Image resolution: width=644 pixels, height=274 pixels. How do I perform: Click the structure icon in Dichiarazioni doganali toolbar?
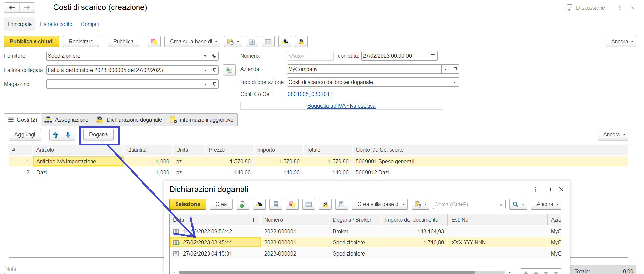pyautogui.click(x=259, y=204)
